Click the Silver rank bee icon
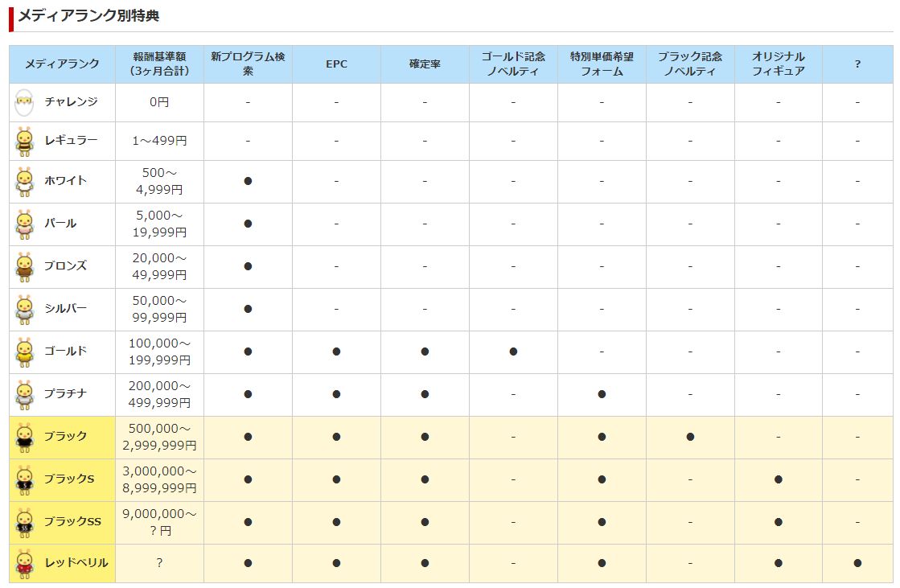900x588 pixels. tap(25, 310)
